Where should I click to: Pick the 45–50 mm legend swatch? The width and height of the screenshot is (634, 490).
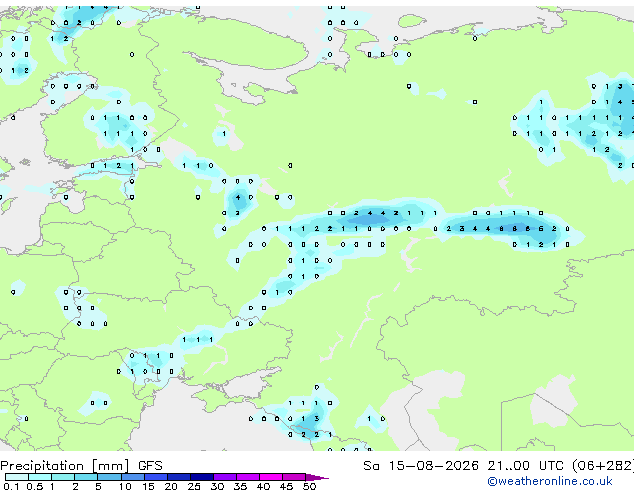294,477
